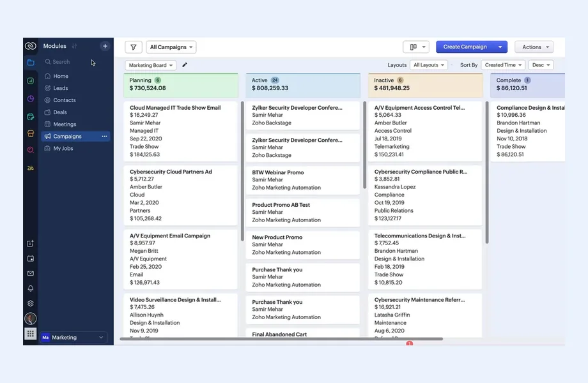
Task: Open the Actions dropdown
Action: (x=534, y=47)
